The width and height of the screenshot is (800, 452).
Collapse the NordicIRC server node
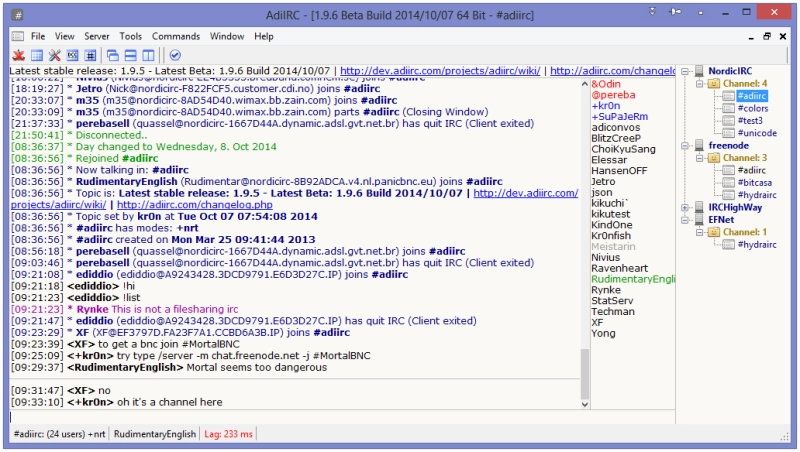tap(685, 71)
